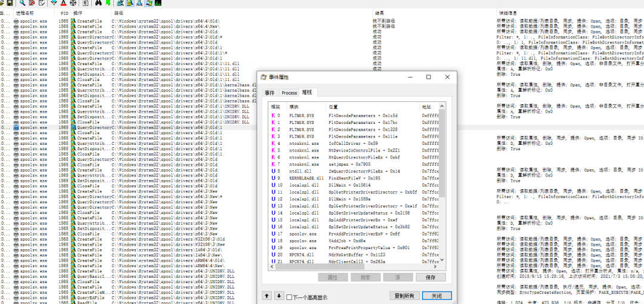This screenshot has height=304, width=644.
Task: Click the pink K icon of frame 0
Action: pyautogui.click(x=273, y=116)
